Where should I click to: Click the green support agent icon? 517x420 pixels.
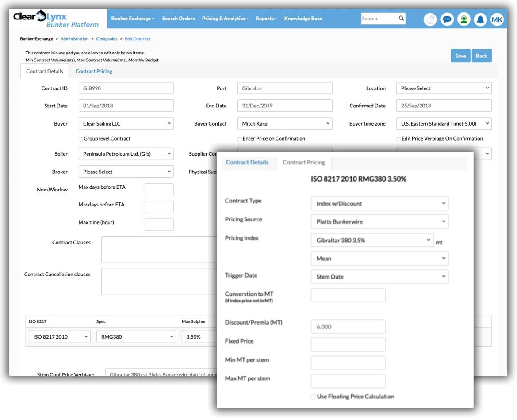(x=464, y=20)
